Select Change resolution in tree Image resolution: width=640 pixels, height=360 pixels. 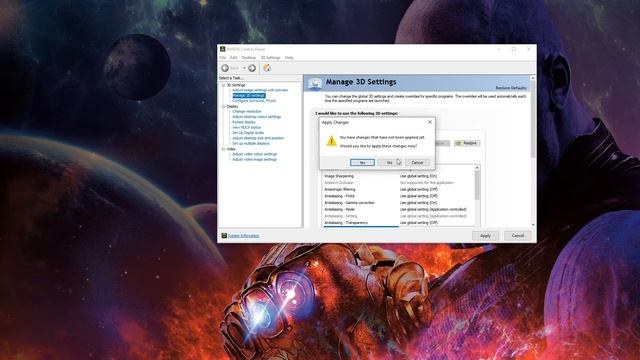[247, 111]
